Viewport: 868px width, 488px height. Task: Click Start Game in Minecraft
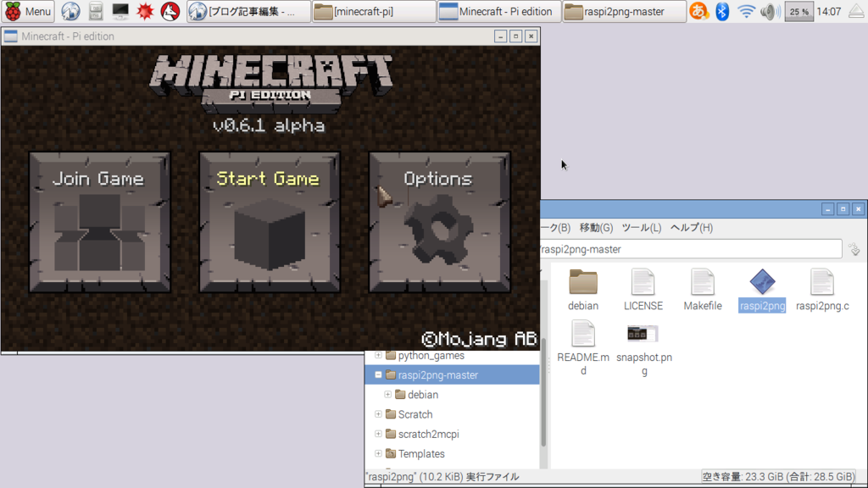pyautogui.click(x=270, y=223)
